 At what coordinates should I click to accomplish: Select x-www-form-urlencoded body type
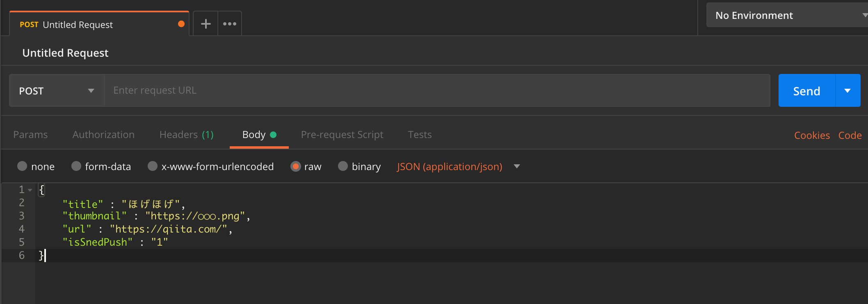153,166
